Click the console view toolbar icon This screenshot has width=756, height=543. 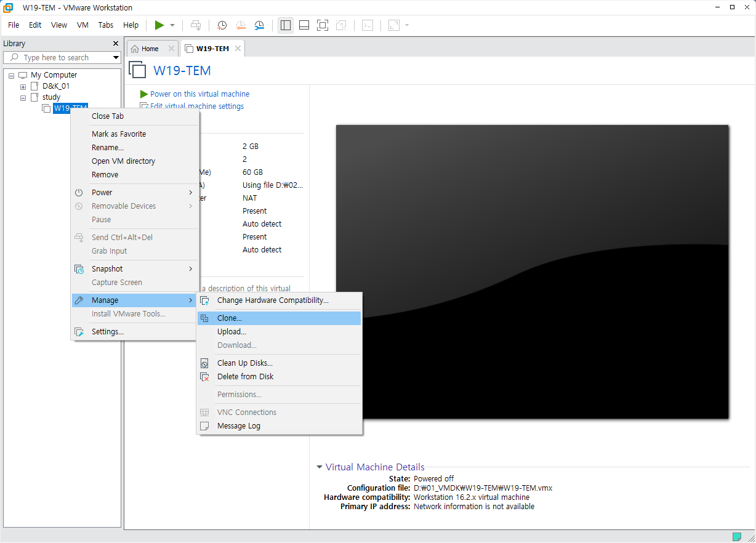pos(367,25)
